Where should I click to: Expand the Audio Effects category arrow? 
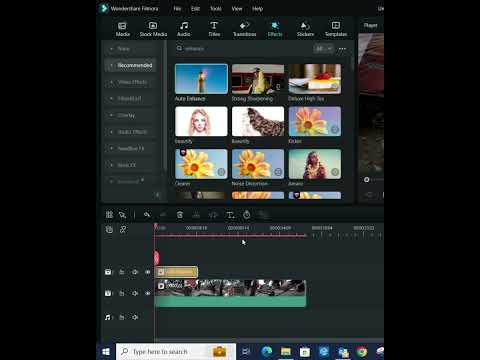click(x=111, y=132)
